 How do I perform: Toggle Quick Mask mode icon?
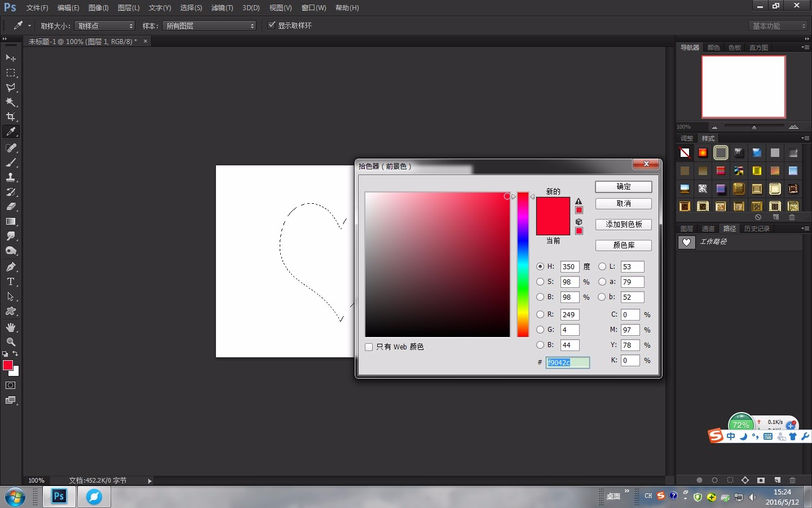pyautogui.click(x=11, y=386)
